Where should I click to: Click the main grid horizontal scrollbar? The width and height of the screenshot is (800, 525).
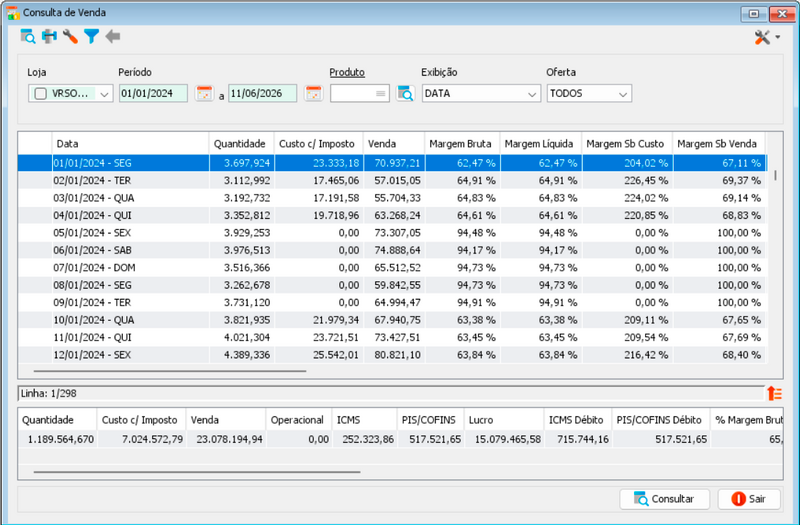point(170,371)
